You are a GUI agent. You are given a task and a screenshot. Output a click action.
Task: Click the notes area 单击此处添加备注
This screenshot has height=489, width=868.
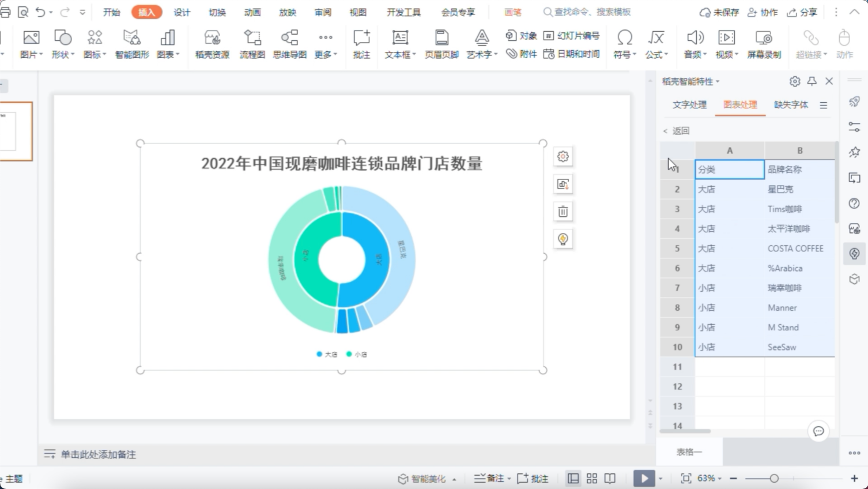coord(99,454)
